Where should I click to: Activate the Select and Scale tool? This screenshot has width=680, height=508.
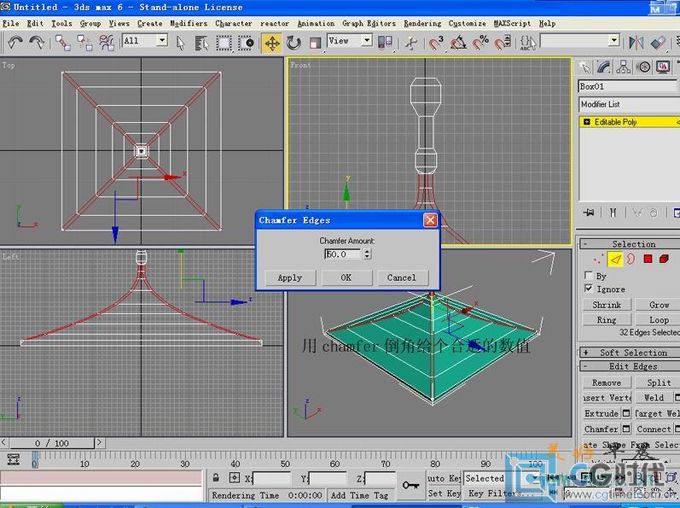pos(315,43)
